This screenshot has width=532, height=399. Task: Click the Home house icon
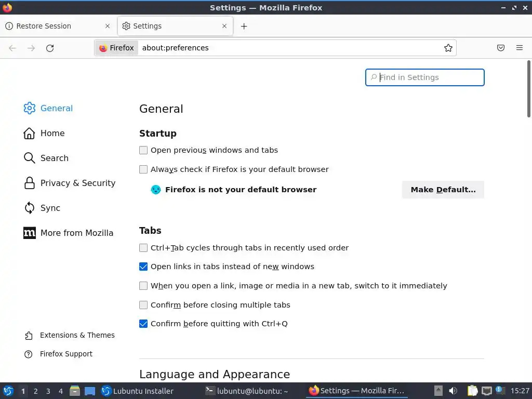(29, 134)
